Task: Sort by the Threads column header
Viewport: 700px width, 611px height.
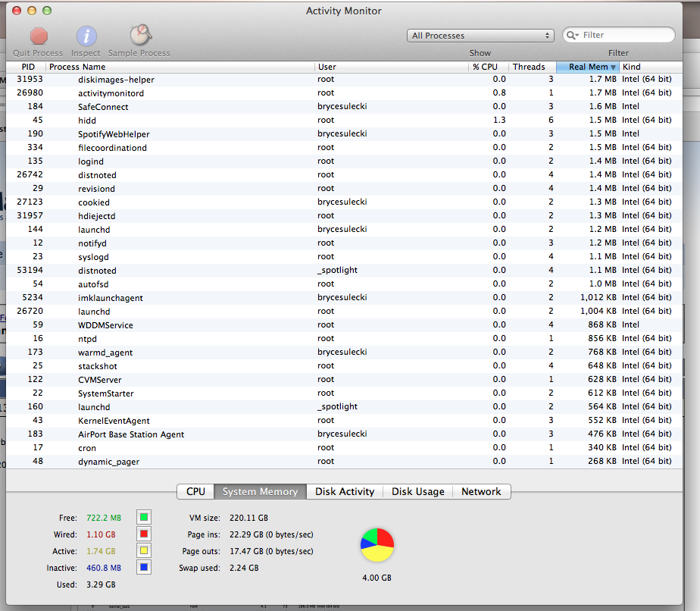Action: tap(532, 67)
